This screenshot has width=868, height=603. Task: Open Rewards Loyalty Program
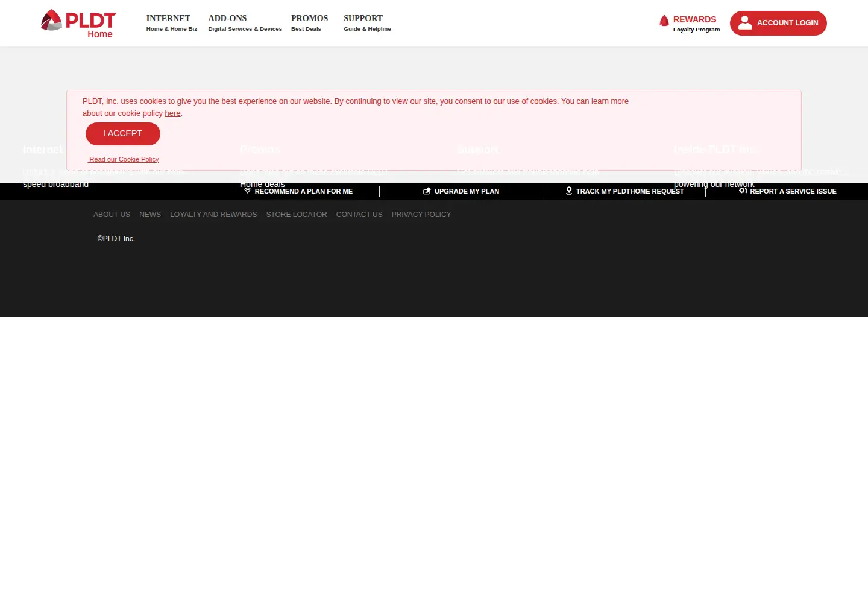pyautogui.click(x=690, y=24)
